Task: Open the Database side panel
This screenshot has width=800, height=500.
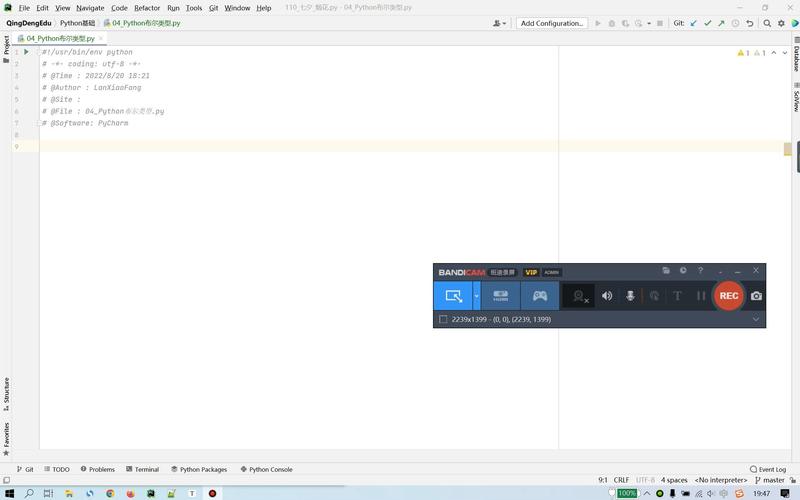Action: (x=795, y=54)
